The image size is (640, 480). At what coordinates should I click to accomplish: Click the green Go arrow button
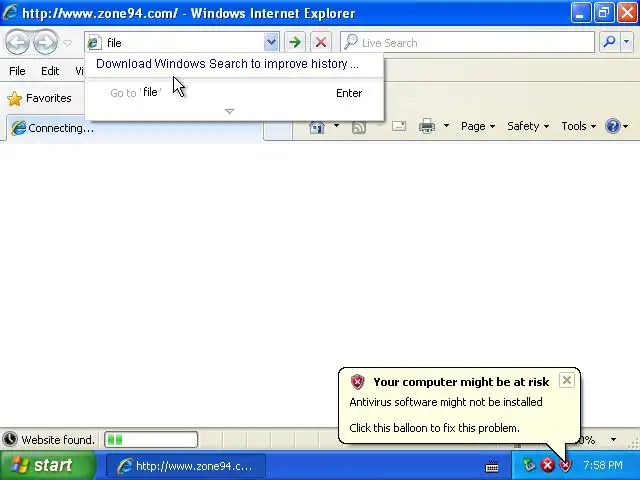(x=295, y=42)
